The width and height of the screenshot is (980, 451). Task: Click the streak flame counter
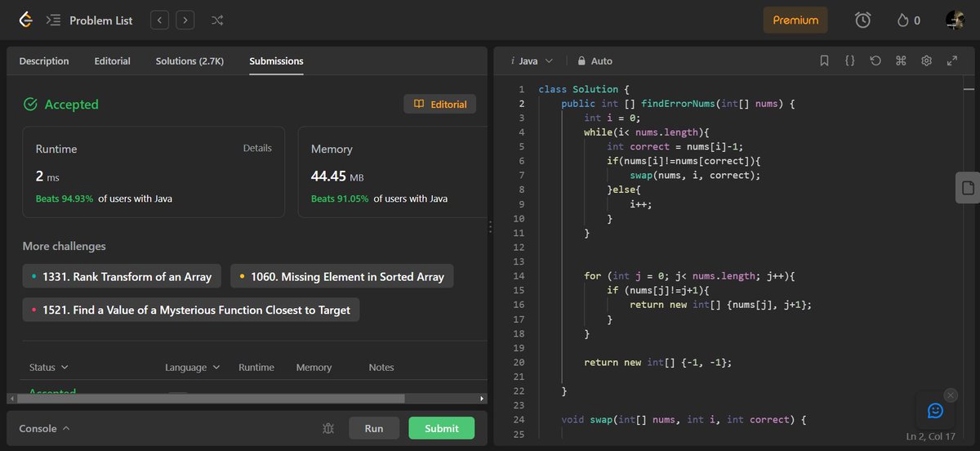point(908,20)
